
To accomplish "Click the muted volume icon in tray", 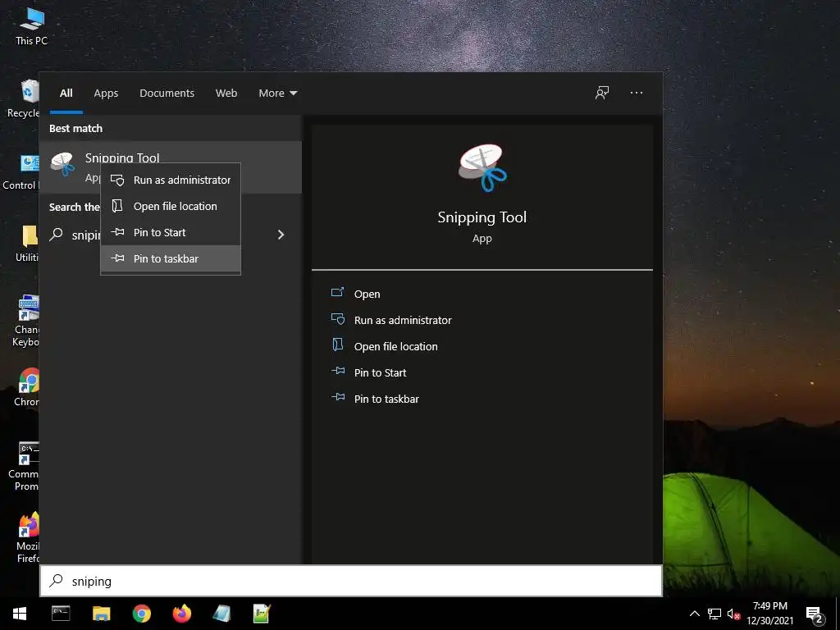I will coord(733,614).
